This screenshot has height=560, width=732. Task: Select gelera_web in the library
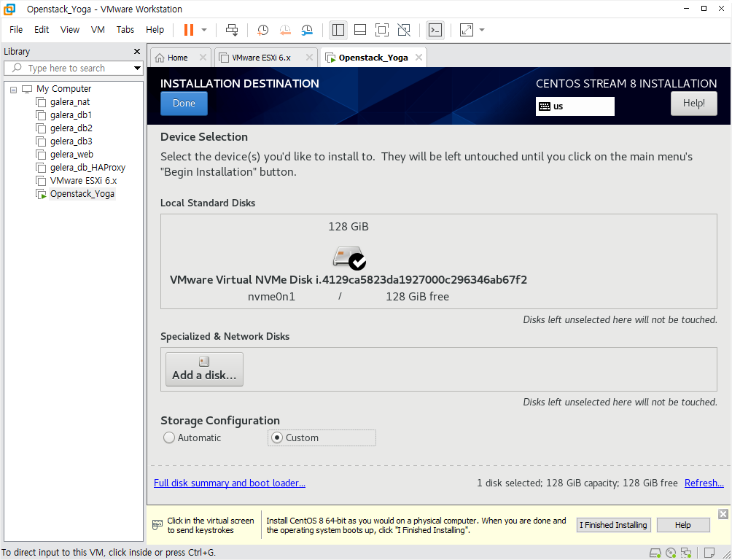pyautogui.click(x=71, y=154)
